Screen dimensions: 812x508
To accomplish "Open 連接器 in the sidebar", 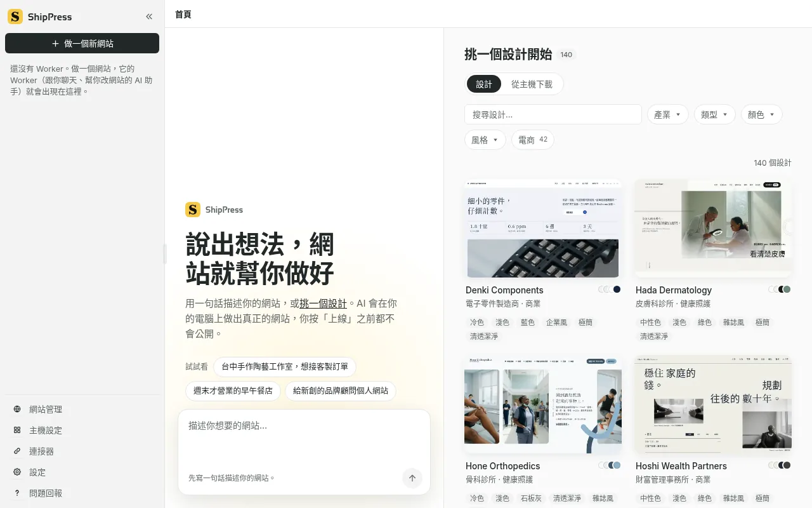I will coord(82,451).
